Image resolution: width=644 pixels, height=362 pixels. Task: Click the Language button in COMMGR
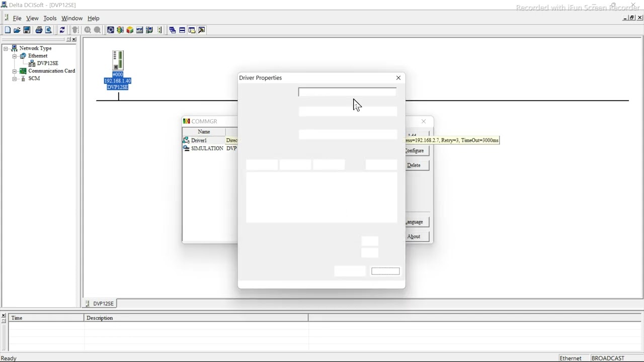[417, 222]
